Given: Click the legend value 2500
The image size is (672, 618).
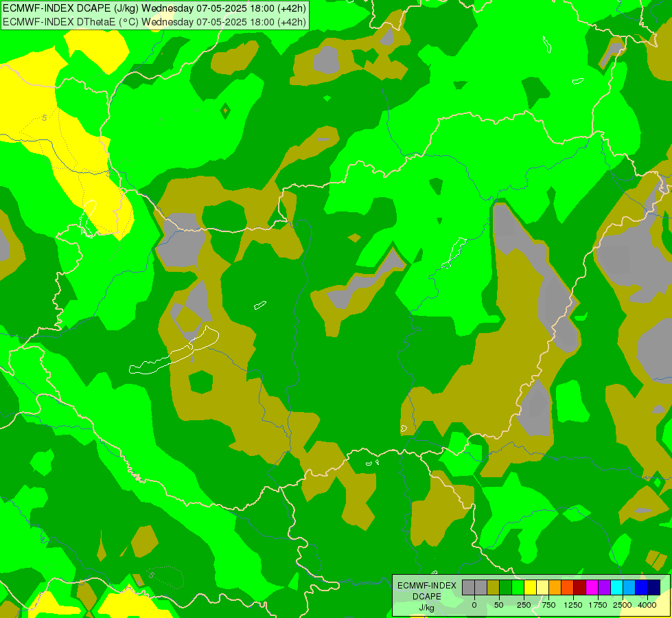Looking at the screenshot, I should [623, 605].
